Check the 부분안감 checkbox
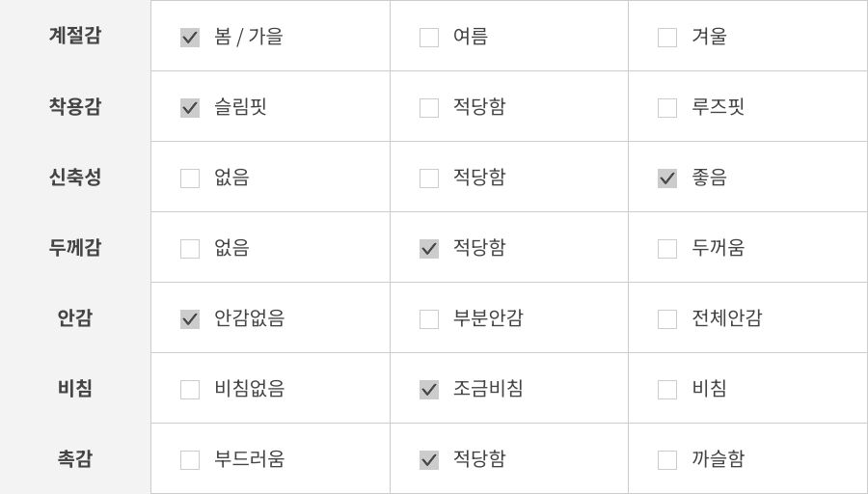Image resolution: width=868 pixels, height=494 pixels. pyautogui.click(x=429, y=319)
